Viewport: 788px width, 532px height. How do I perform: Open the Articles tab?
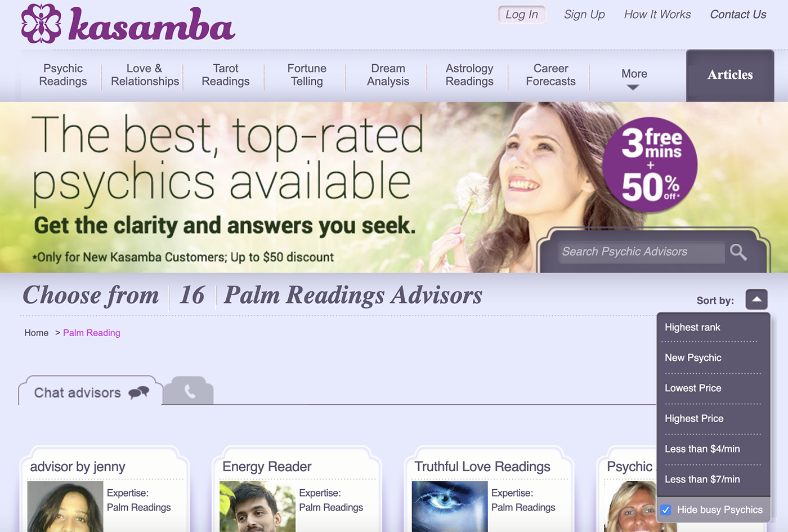point(730,75)
